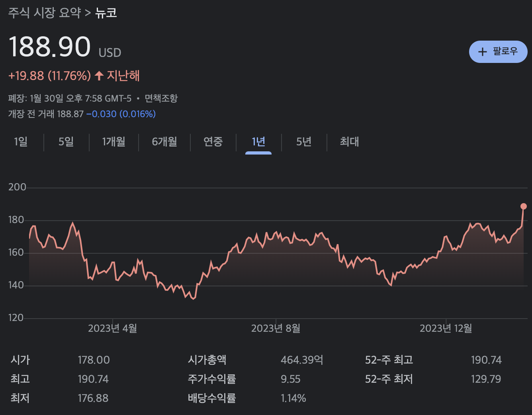Image resolution: width=532 pixels, height=415 pixels.
Task: Click the 뉴코 stock name in breadcrumb
Action: pyautogui.click(x=106, y=13)
